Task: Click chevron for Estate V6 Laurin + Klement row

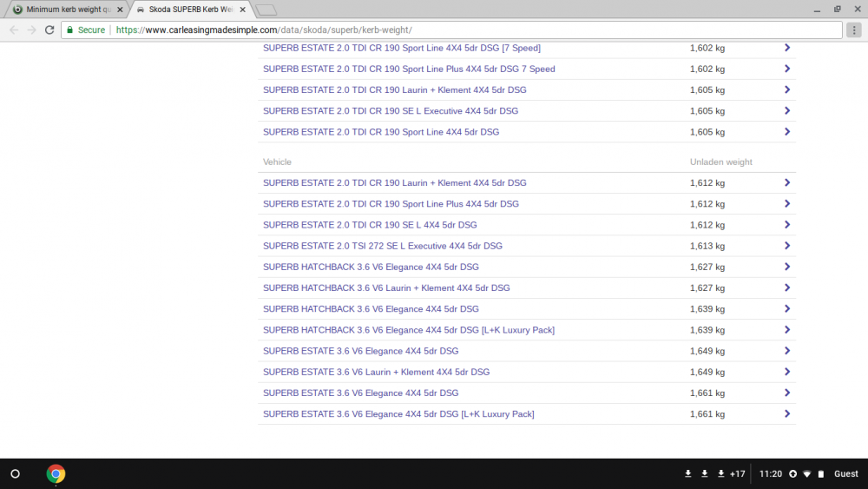Action: click(x=786, y=373)
